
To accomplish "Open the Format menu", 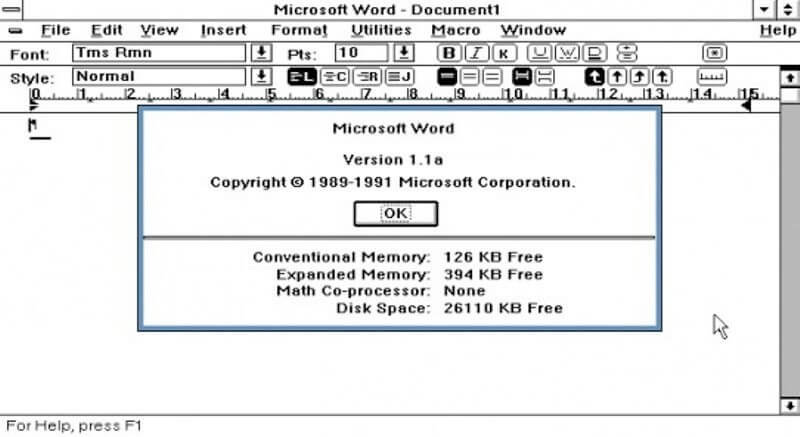I will (x=299, y=30).
